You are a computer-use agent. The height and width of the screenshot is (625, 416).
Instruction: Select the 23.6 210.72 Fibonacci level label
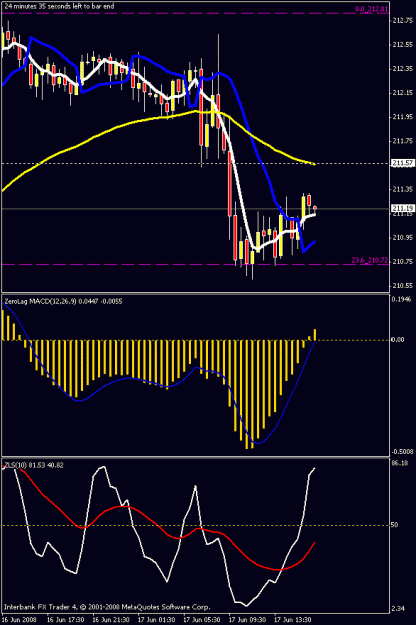pyautogui.click(x=369, y=260)
